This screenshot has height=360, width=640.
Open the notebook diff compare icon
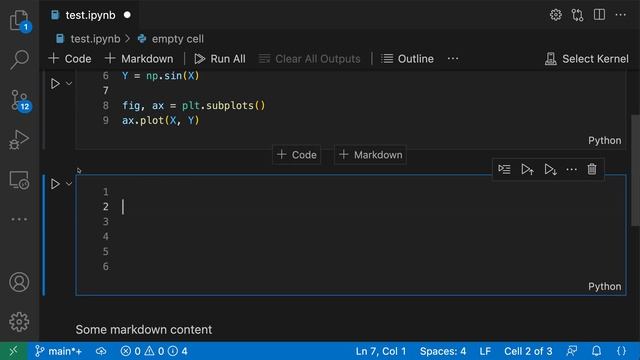[x=578, y=15]
